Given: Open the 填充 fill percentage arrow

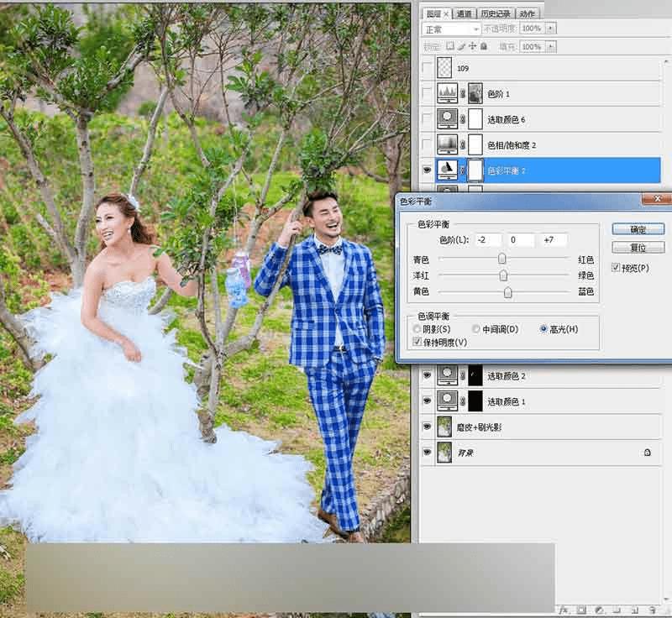Looking at the screenshot, I should (551, 47).
